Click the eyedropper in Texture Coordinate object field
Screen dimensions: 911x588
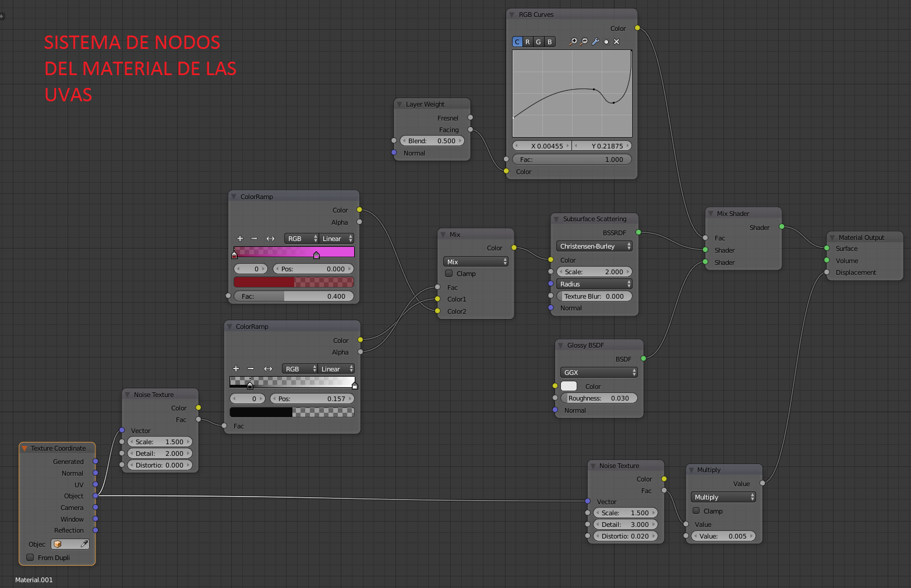tap(84, 544)
